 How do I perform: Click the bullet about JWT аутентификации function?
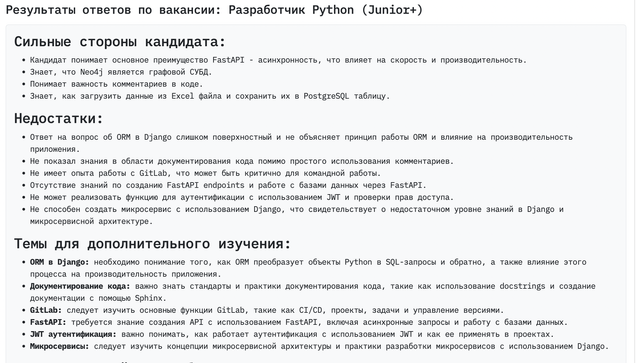[x=242, y=198]
